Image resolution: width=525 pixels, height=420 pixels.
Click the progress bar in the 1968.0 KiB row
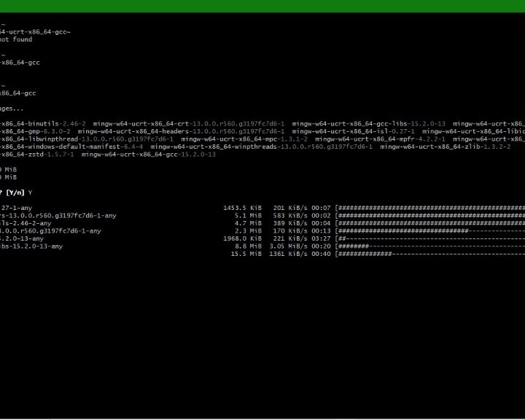430,239
